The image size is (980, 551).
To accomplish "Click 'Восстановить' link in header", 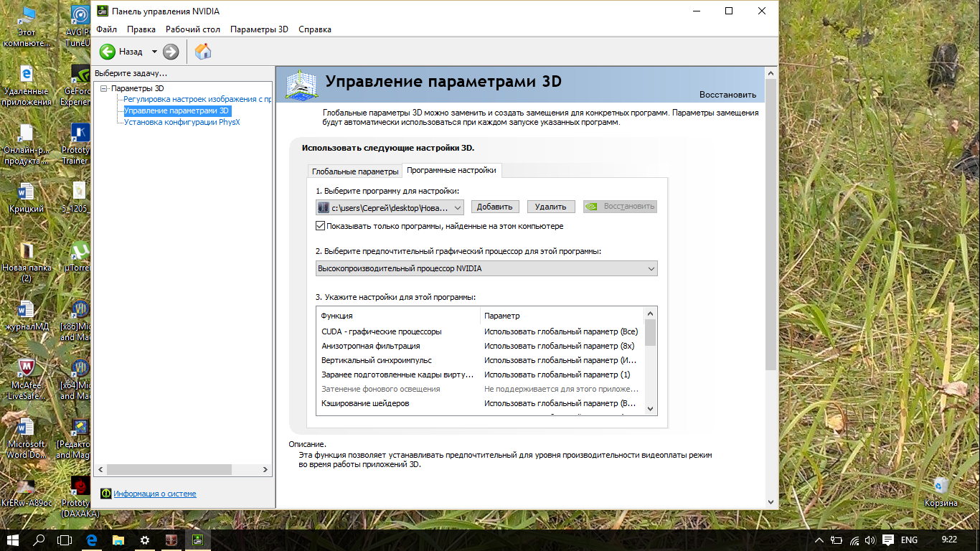I will tap(727, 95).
